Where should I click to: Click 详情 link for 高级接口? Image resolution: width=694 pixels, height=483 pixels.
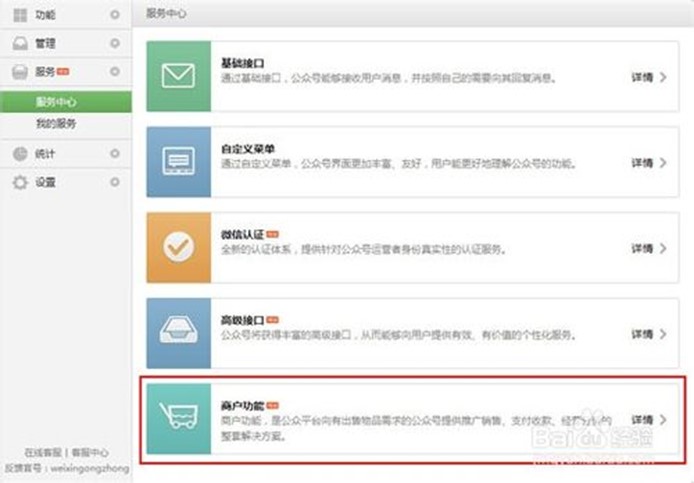pyautogui.click(x=642, y=334)
